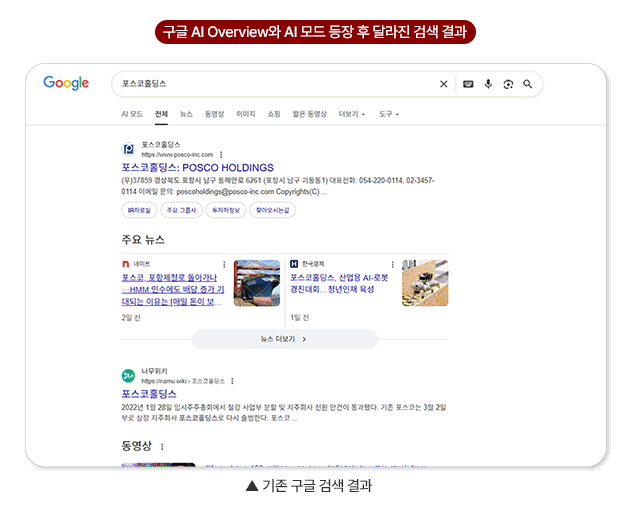Clear the search box with X icon
The image size is (630, 512).
(x=444, y=84)
